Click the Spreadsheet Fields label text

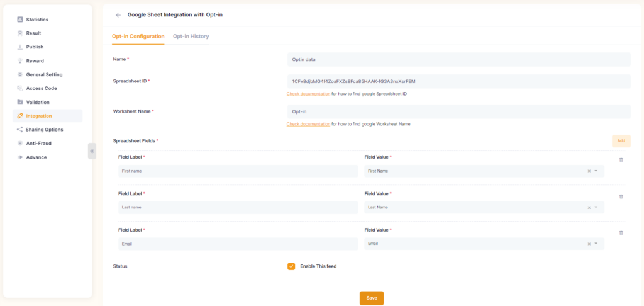click(x=134, y=140)
